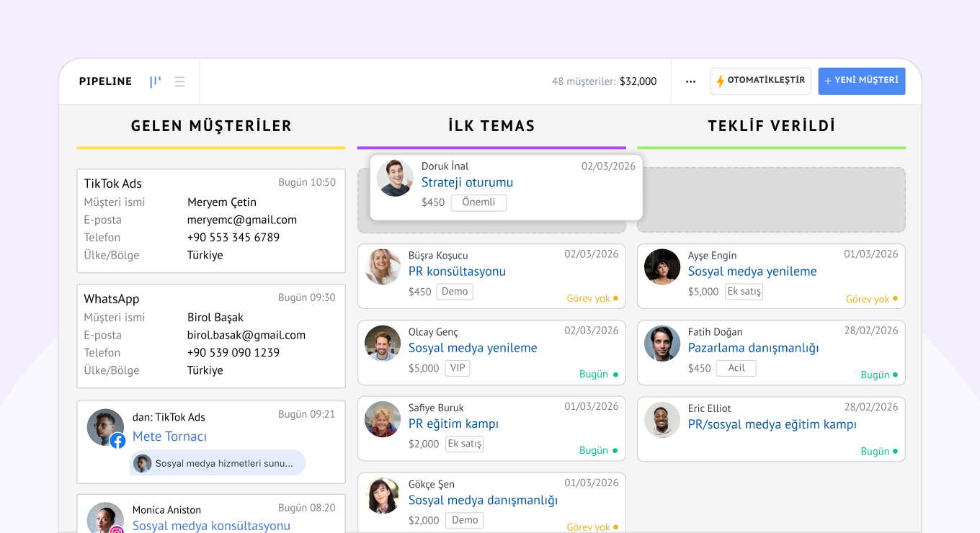Viewport: 980px width, 533px height.
Task: Click Eric Elliot's profile photo
Action: tap(662, 420)
